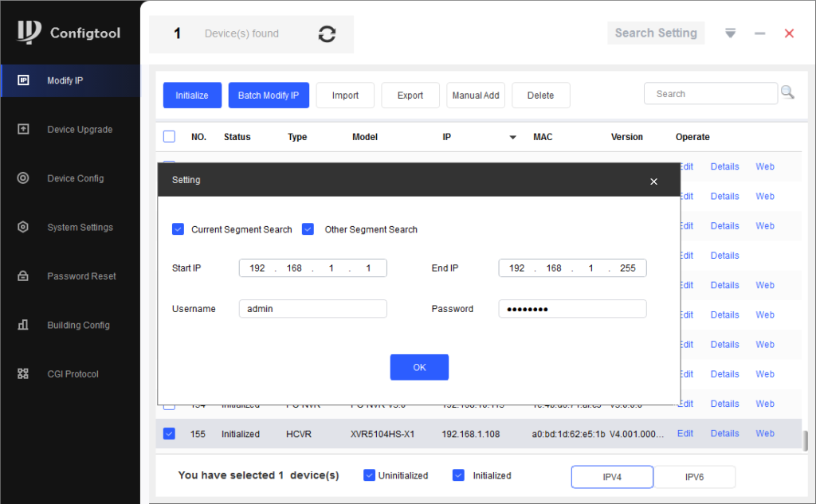This screenshot has height=504, width=816.
Task: Click the Username input field
Action: tap(312, 309)
